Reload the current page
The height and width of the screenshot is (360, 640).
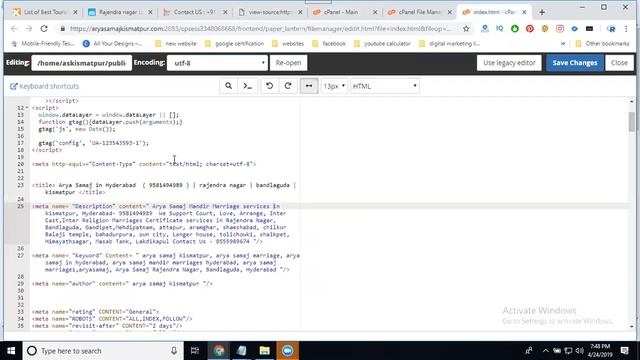(44, 29)
